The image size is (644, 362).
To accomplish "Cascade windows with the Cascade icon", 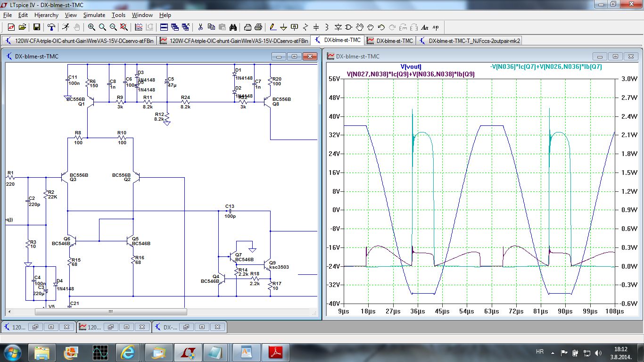I will coord(174,27).
